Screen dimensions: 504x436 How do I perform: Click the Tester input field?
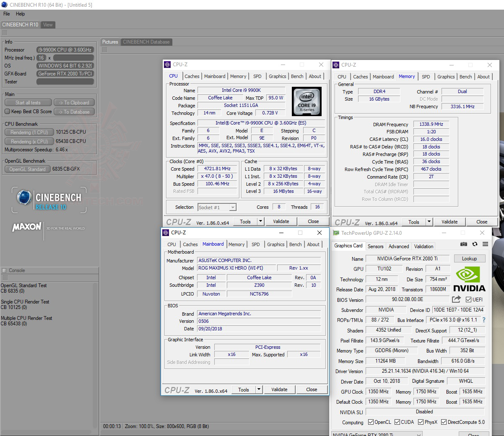65,82
